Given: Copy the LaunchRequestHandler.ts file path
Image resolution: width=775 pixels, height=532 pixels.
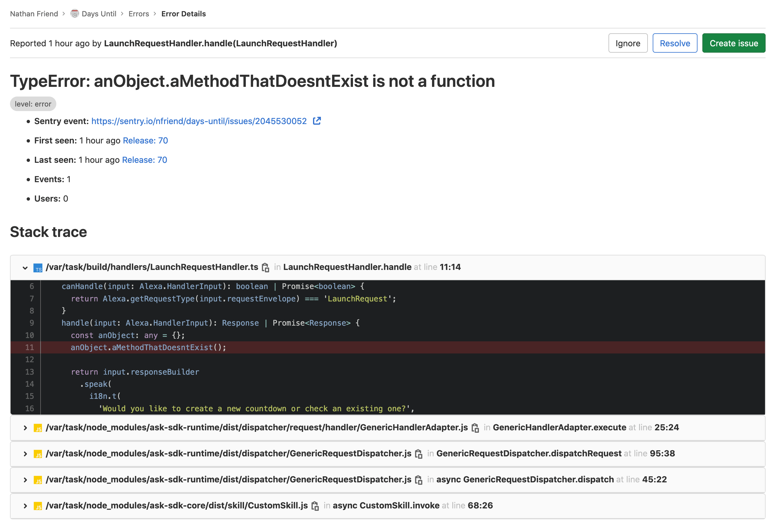Looking at the screenshot, I should tap(266, 267).
